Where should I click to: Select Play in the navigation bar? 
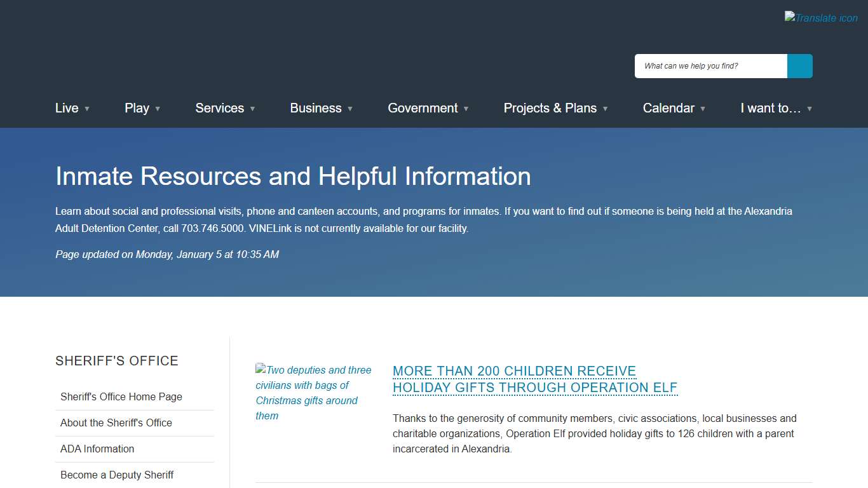click(137, 108)
